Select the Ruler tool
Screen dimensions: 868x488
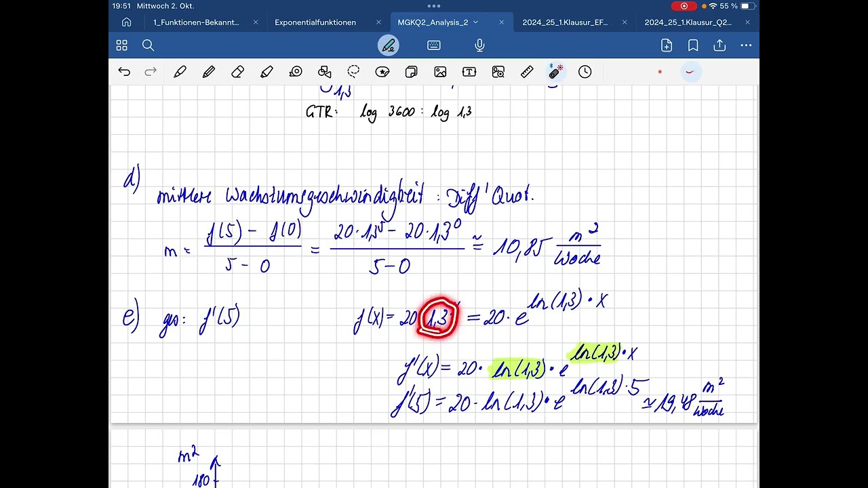tap(527, 72)
